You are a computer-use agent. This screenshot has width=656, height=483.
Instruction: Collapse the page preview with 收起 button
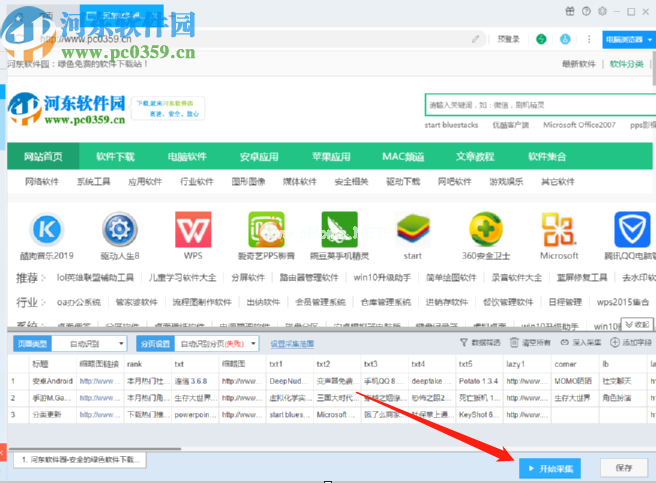(x=638, y=324)
